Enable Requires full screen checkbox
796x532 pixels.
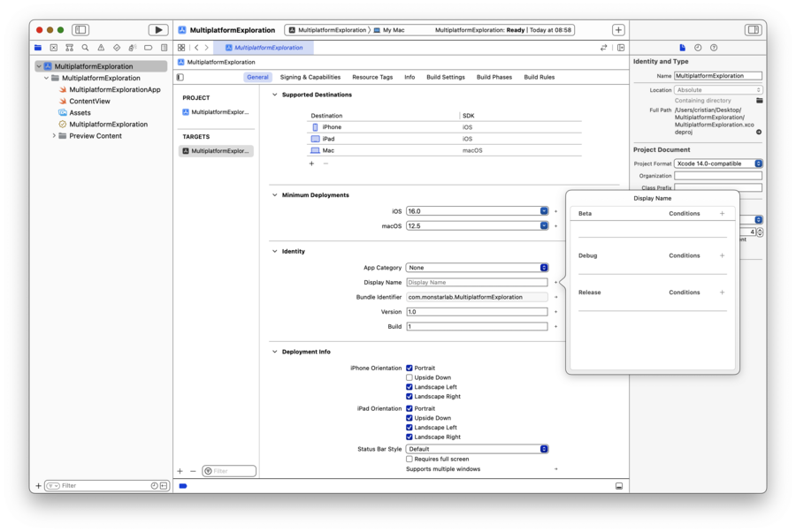[x=409, y=459]
